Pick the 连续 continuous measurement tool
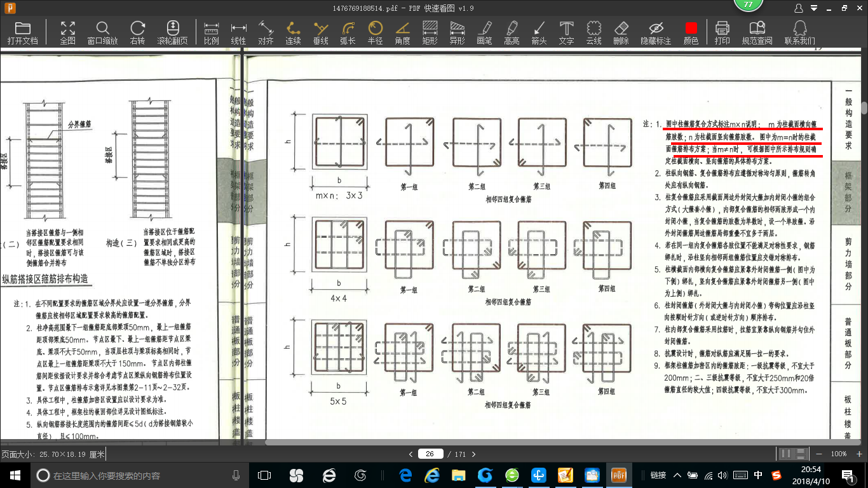 293,32
